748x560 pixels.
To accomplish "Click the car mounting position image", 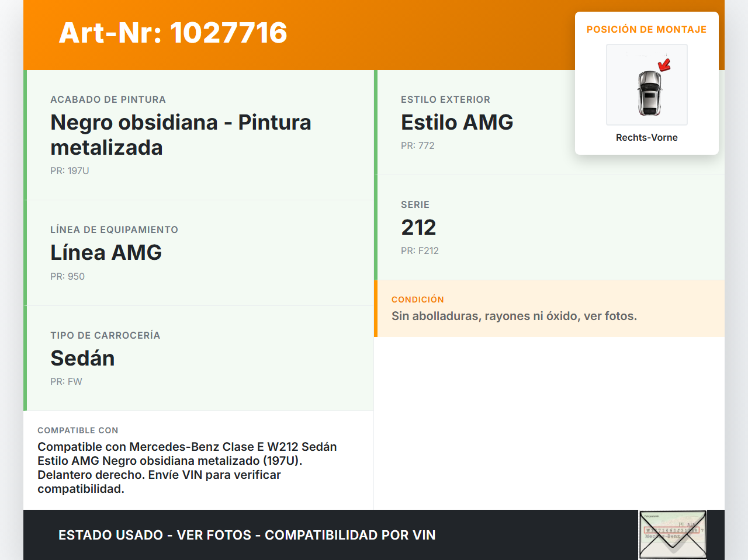I will point(647,85).
